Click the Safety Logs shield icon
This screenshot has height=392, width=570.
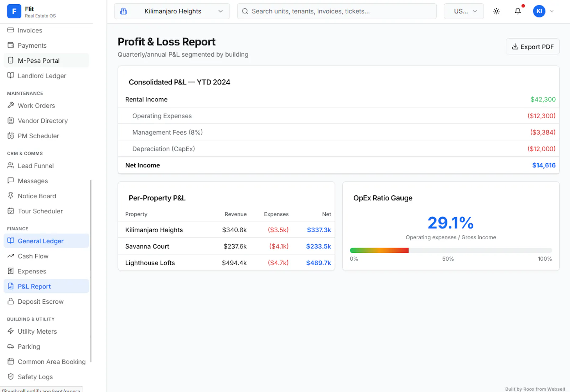11,377
